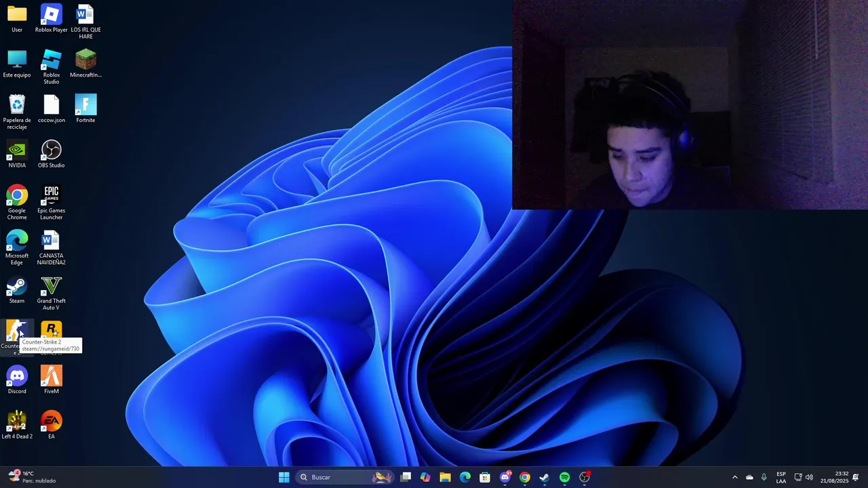Open network and volume quick settings

click(804, 477)
